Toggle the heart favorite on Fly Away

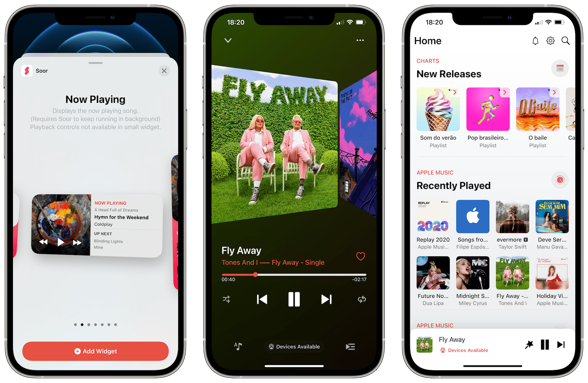click(x=361, y=257)
